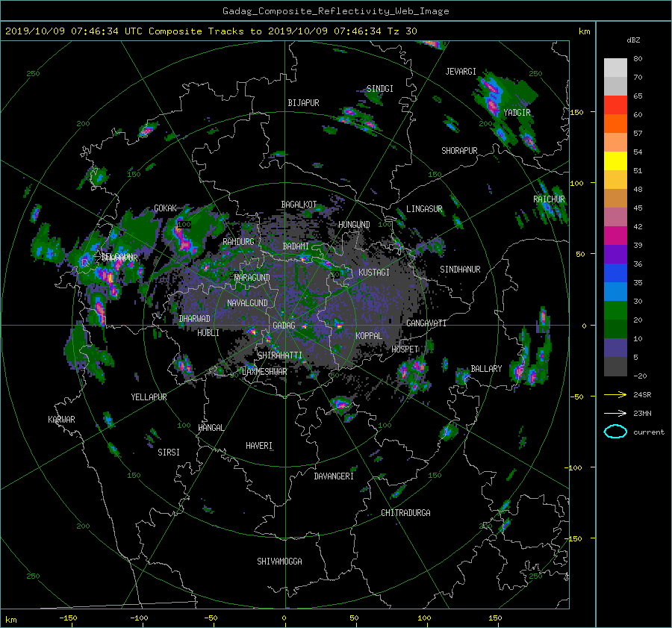
Task: Pick the gray 80 dBZ legend swatch
Action: pos(615,67)
